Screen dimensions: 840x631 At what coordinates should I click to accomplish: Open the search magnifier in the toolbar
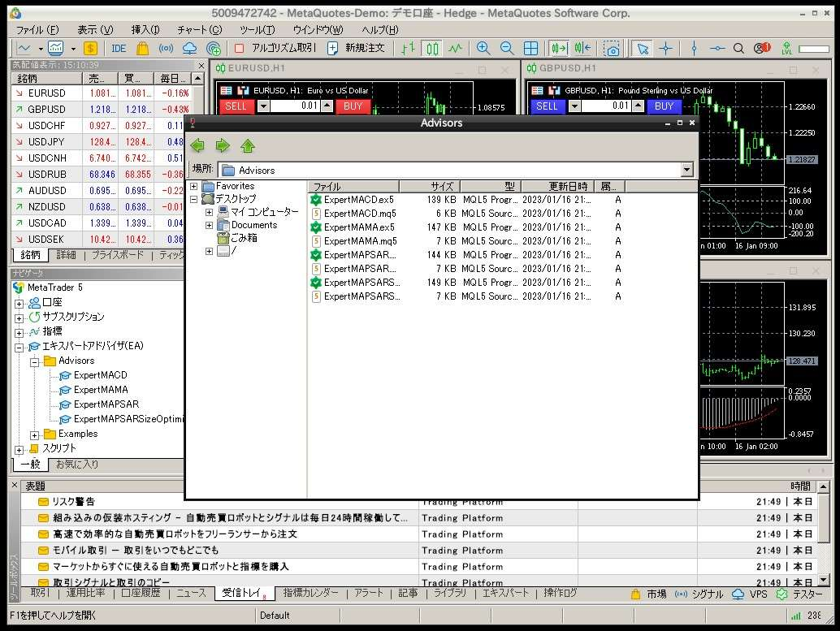738,48
